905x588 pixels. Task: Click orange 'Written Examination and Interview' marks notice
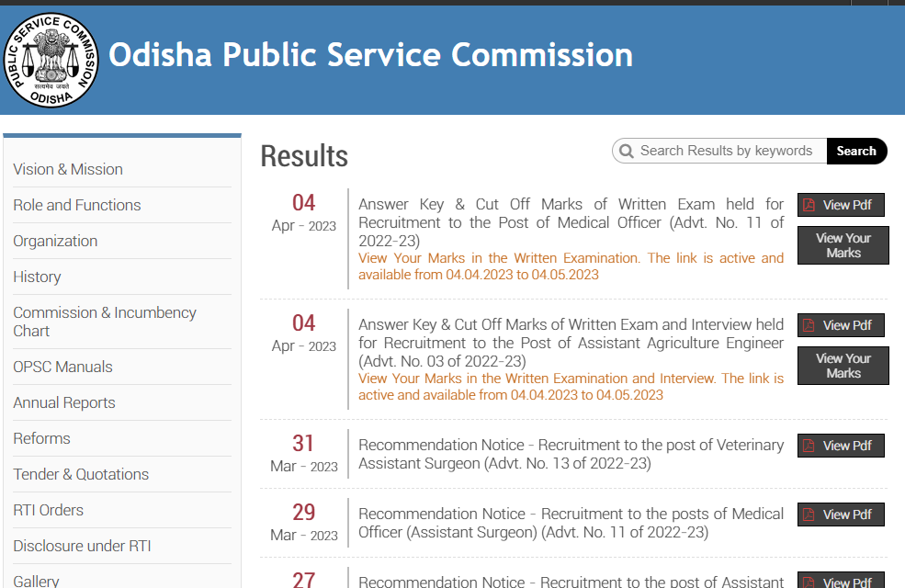[x=571, y=387]
